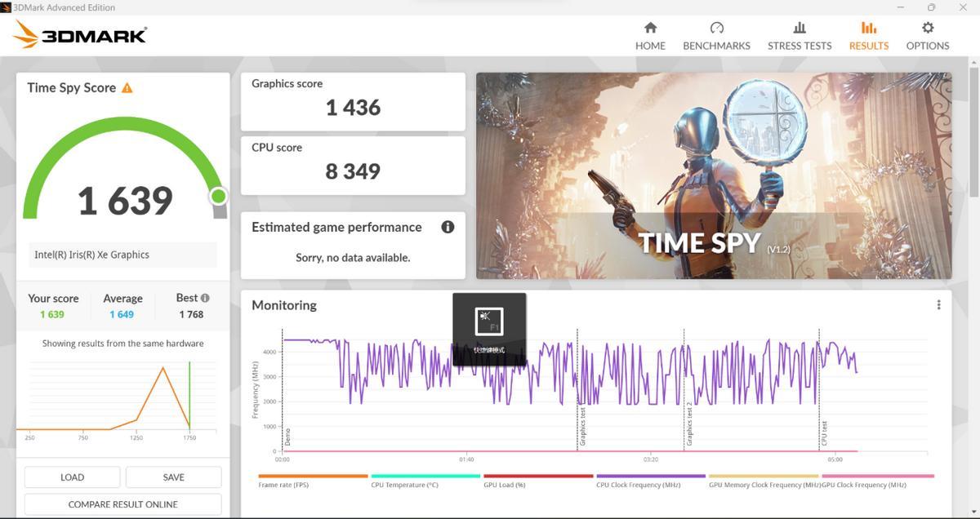Viewport: 980px width, 519px height.
Task: Click the shortcut mode overlay icon
Action: coord(489,322)
